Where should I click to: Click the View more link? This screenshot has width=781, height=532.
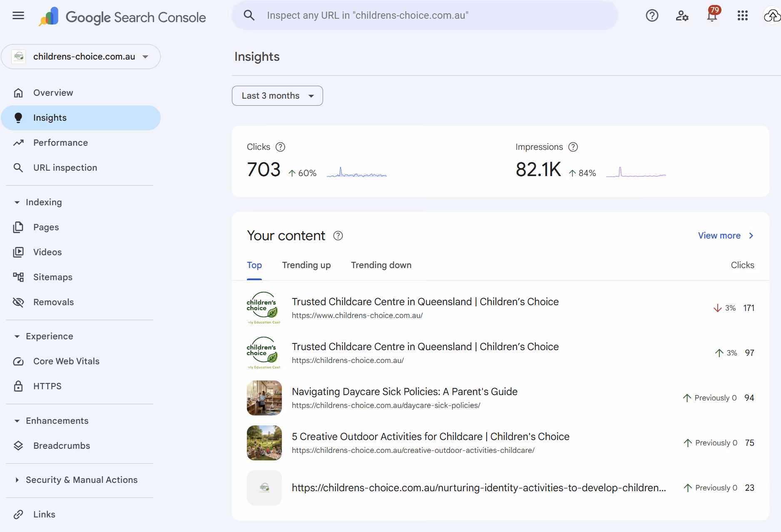point(726,236)
